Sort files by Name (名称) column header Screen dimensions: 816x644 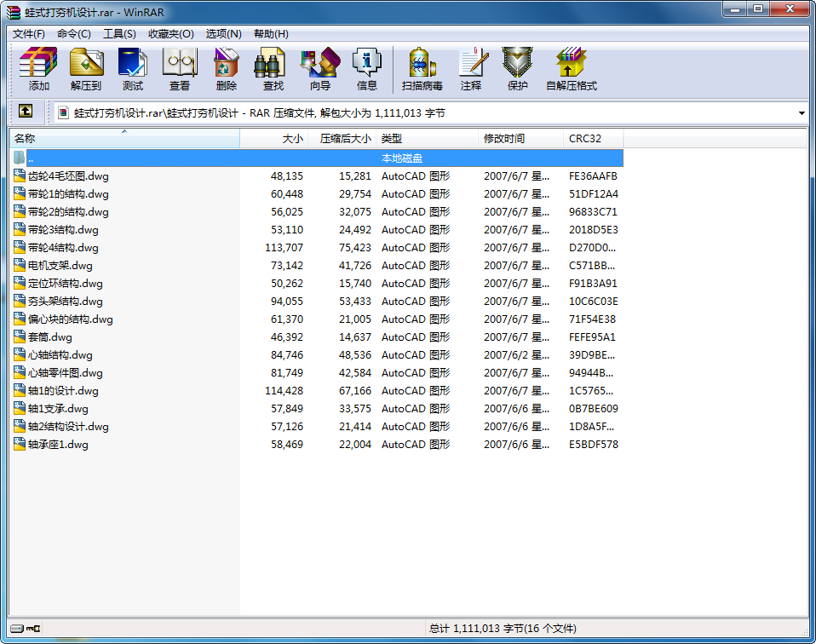pyautogui.click(x=124, y=138)
